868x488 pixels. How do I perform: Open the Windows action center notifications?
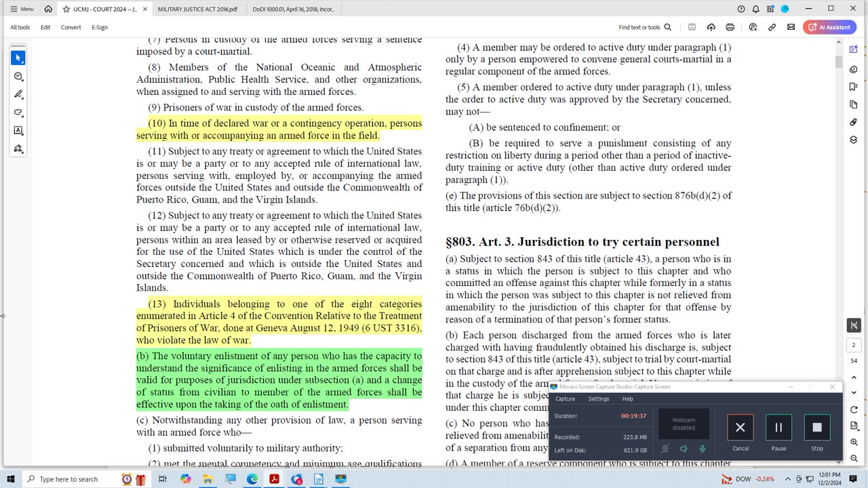853,479
